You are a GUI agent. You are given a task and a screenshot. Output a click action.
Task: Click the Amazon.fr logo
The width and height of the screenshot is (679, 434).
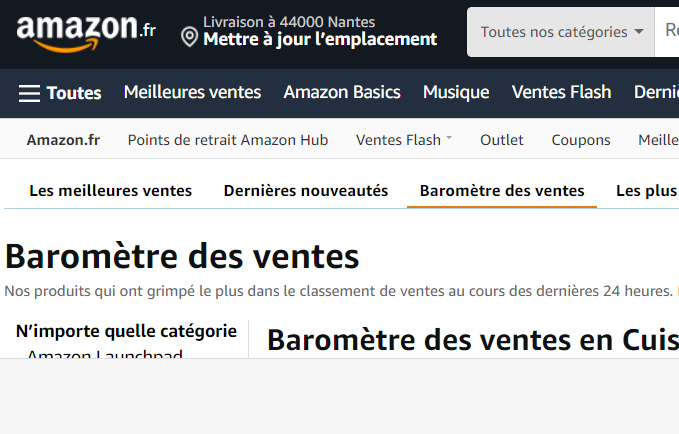click(x=86, y=34)
